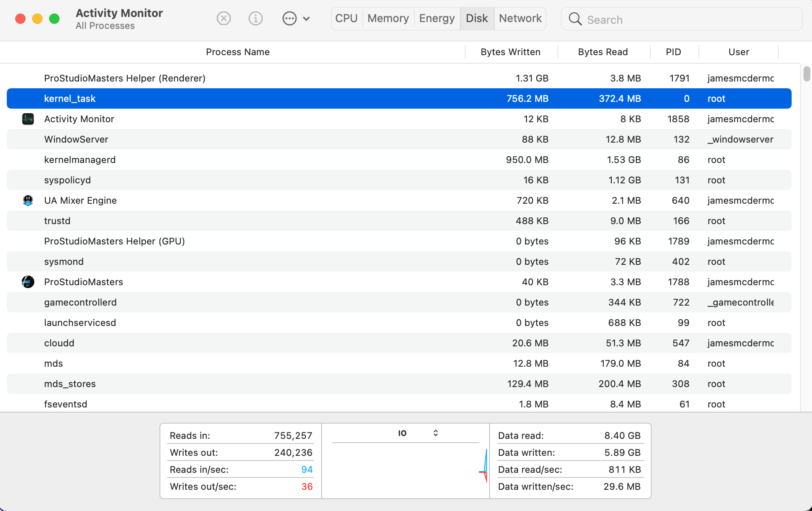812x511 pixels.
Task: Click Data read value 8.40 GB
Action: coord(622,435)
